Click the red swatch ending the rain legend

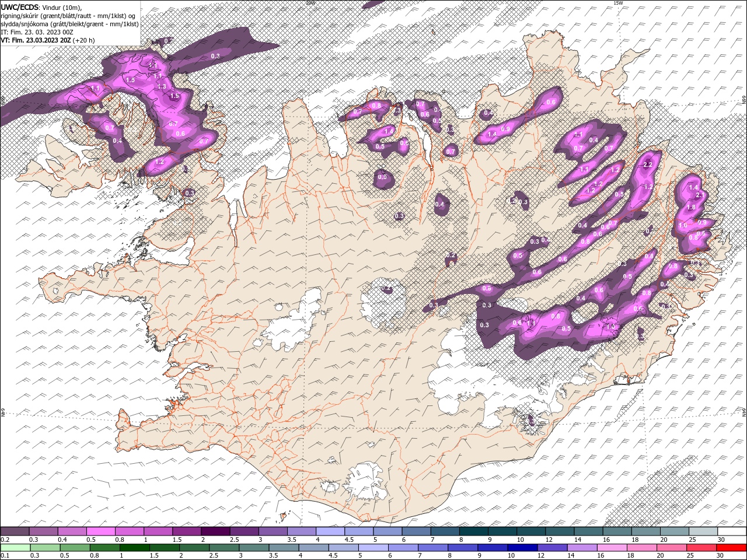(732, 547)
